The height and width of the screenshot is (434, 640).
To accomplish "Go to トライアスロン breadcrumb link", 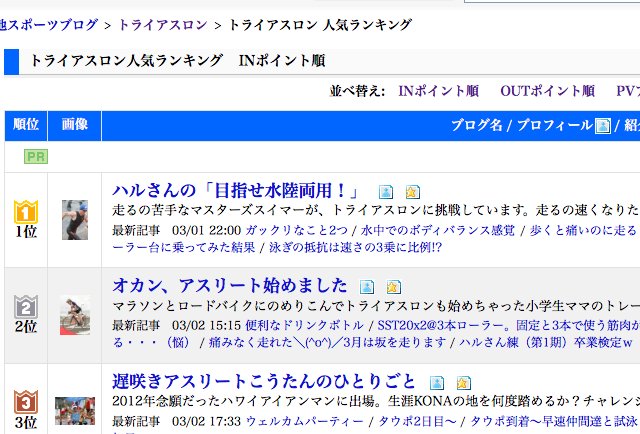I will [163, 22].
